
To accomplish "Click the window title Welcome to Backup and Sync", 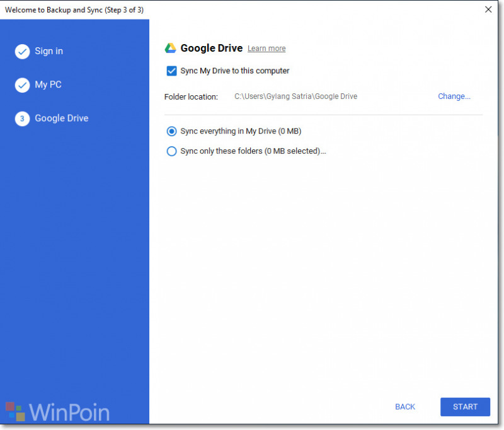I will click(74, 10).
